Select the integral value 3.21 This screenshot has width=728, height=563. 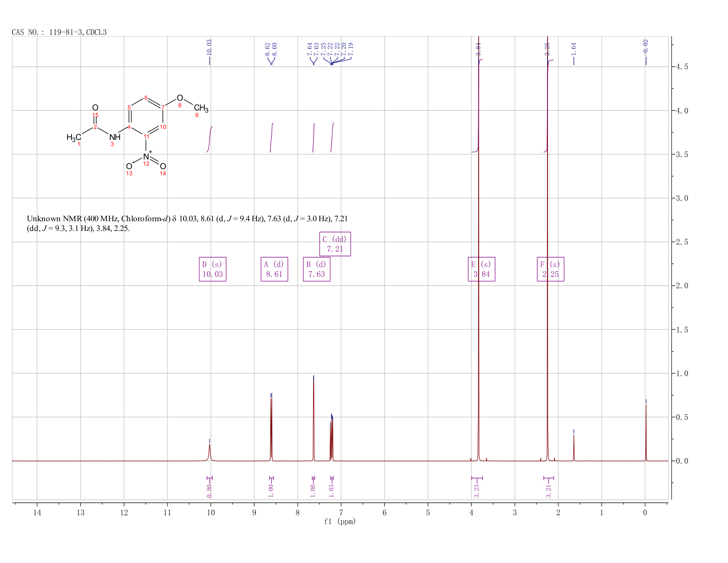pos(548,490)
